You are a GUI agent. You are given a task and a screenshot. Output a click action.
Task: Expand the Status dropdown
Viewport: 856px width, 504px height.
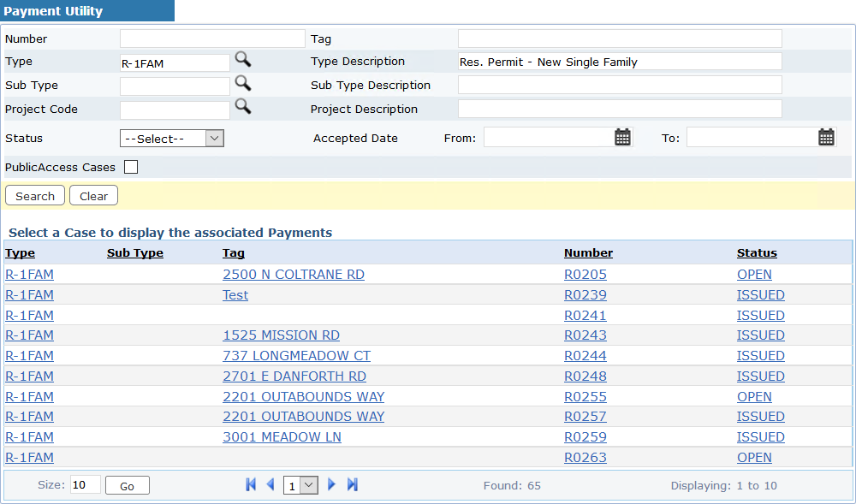coord(171,139)
